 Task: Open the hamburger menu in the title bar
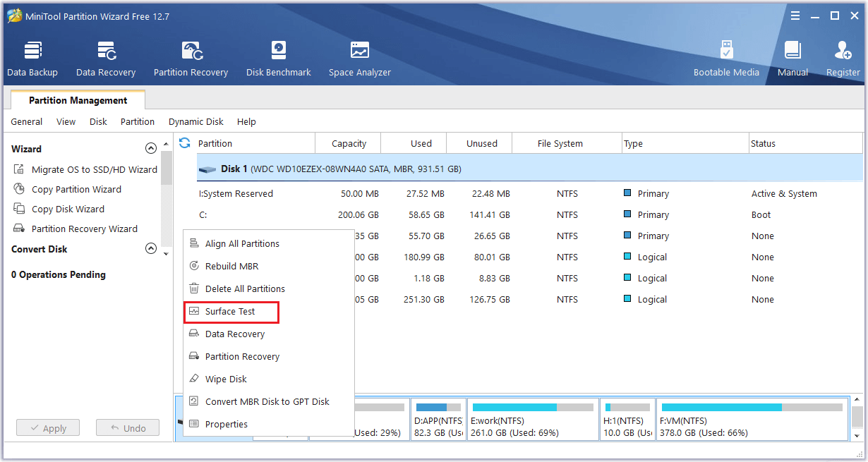pyautogui.click(x=795, y=16)
